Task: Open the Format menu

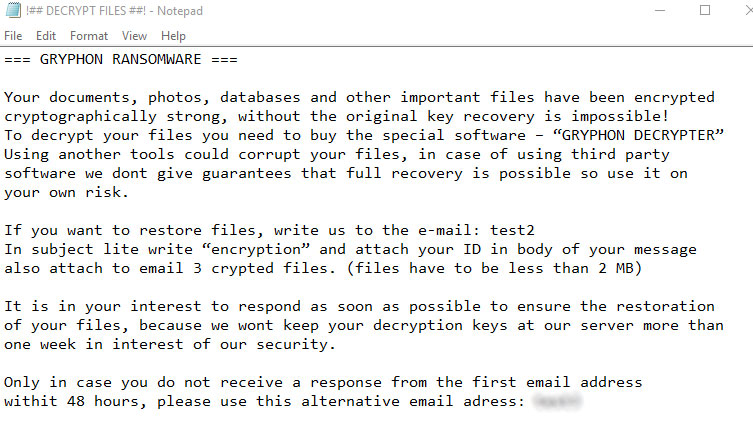Action: point(89,36)
